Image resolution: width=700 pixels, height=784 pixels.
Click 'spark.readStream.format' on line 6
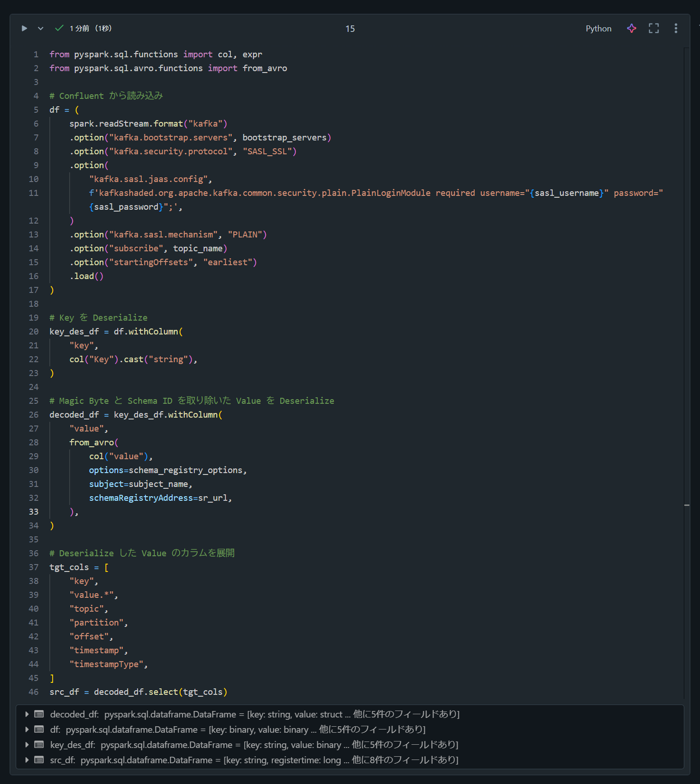126,124
